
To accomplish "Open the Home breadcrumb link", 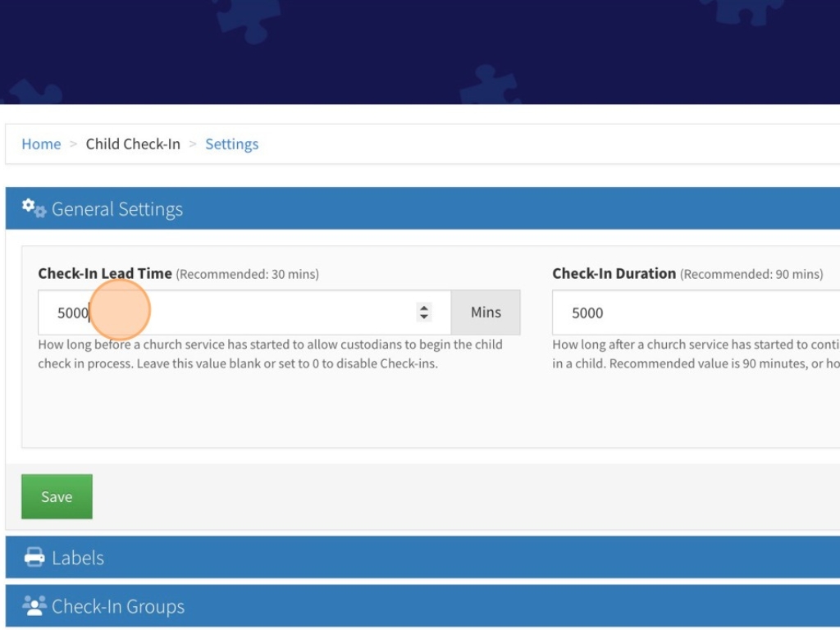I will (41, 144).
